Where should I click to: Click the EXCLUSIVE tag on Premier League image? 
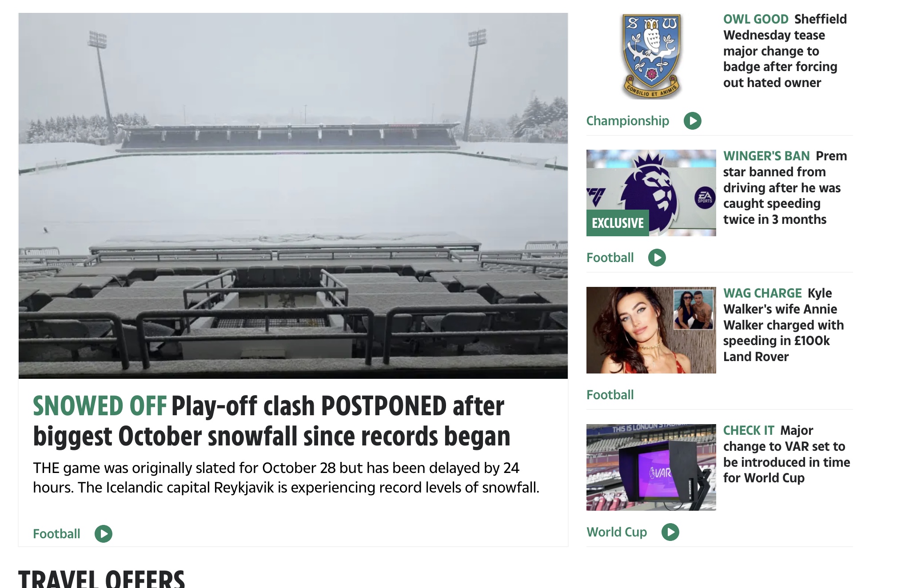point(618,223)
